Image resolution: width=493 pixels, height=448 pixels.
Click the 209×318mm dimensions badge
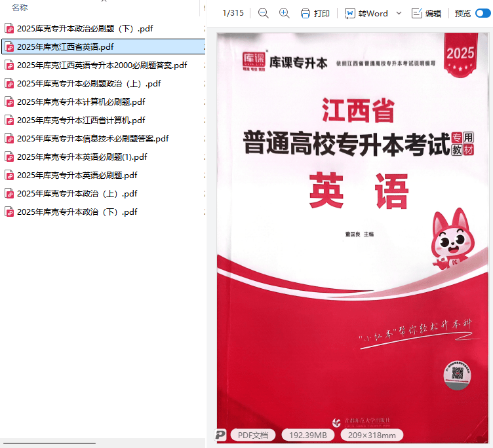[x=372, y=435]
